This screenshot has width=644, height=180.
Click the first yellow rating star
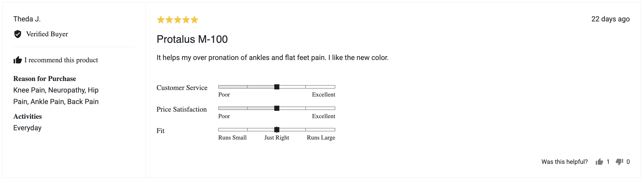click(161, 20)
